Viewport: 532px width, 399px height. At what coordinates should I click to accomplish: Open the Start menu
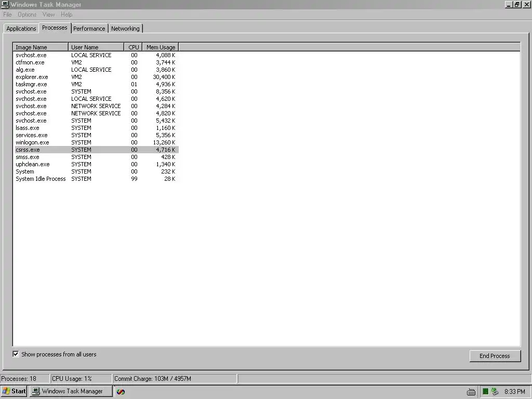(x=14, y=391)
